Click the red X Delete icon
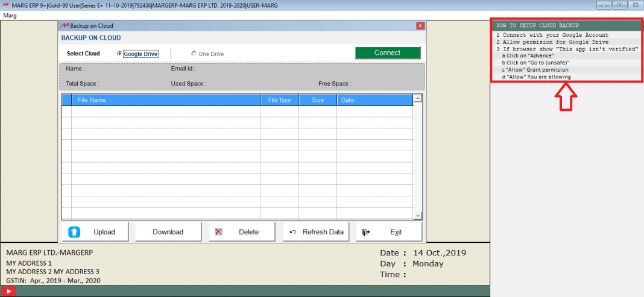Image resolution: width=644 pixels, height=297 pixels. tap(219, 232)
